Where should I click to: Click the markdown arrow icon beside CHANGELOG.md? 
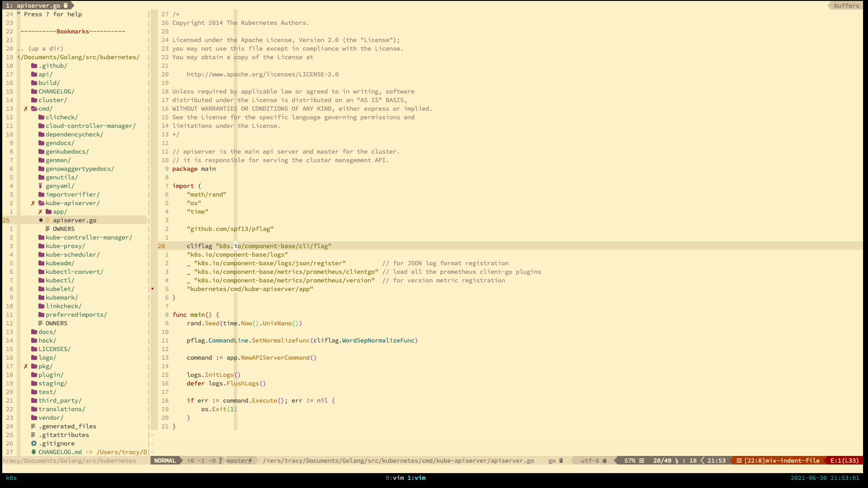33,452
